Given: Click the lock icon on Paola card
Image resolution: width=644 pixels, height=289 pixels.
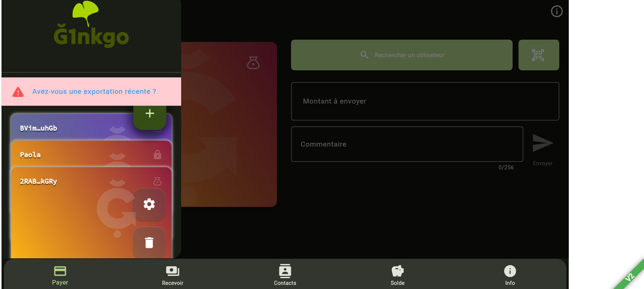Looking at the screenshot, I should (158, 155).
